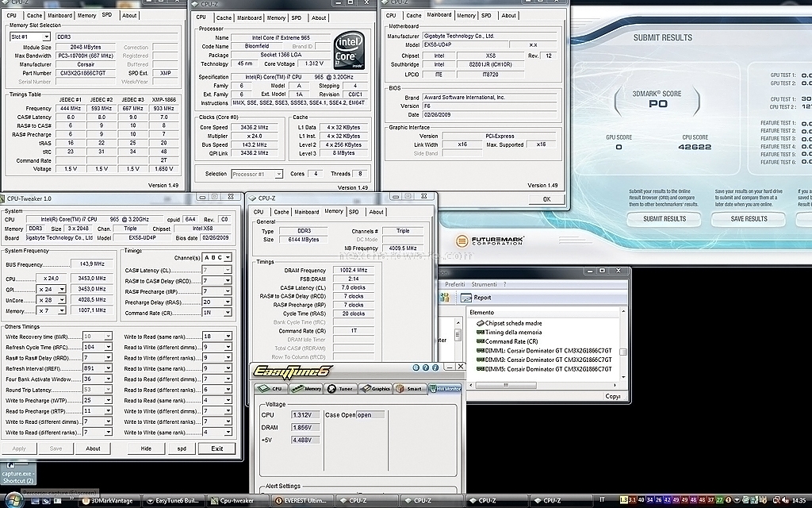Click OK in the CPU-Z mainboard window
This screenshot has width=812, height=508.
click(x=546, y=199)
